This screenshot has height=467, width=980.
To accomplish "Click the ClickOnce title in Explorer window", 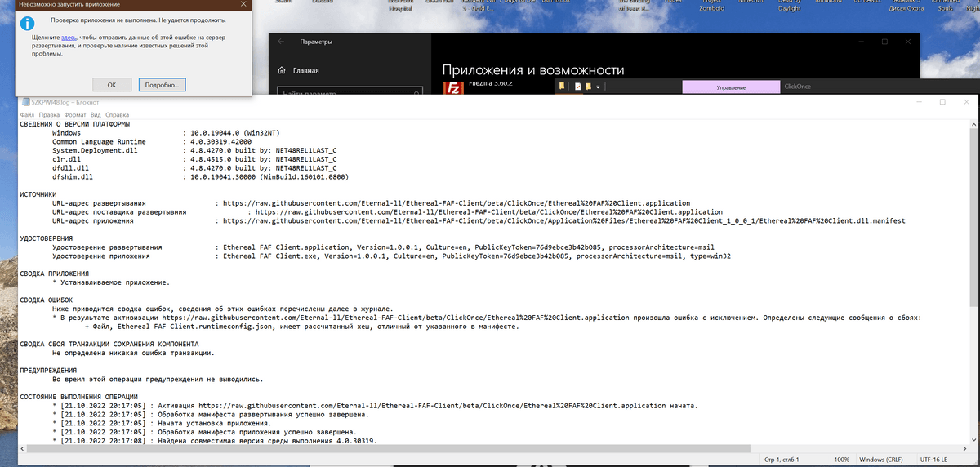I will (x=797, y=85).
